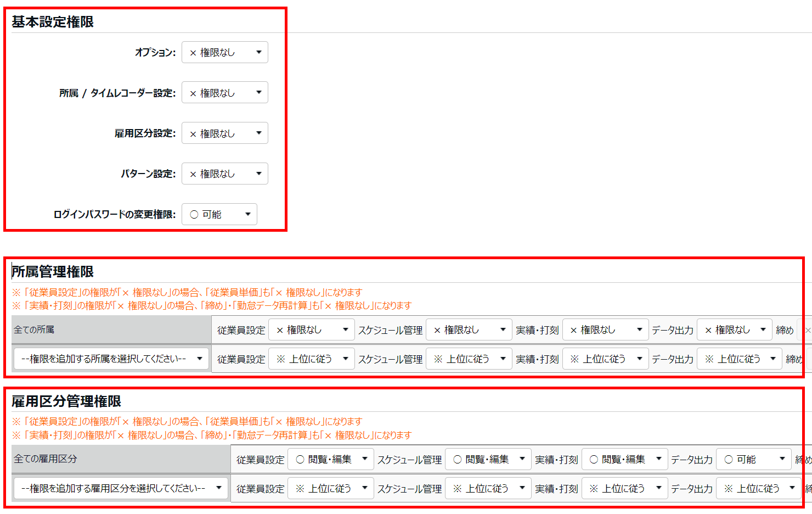Open データ出力 上位に従う dropdown under 所属管理権限
This screenshot has height=514, width=812.
point(739,359)
